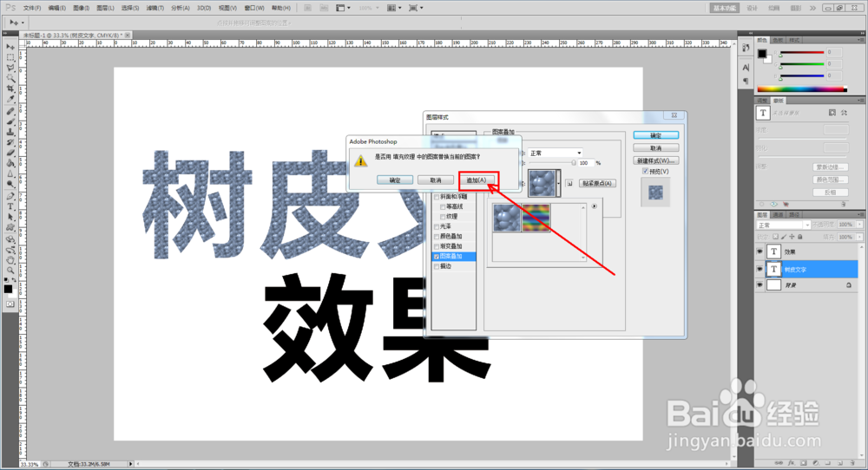Select the Horizontal Type tool
Screen dimensions: 868x470
[10, 206]
